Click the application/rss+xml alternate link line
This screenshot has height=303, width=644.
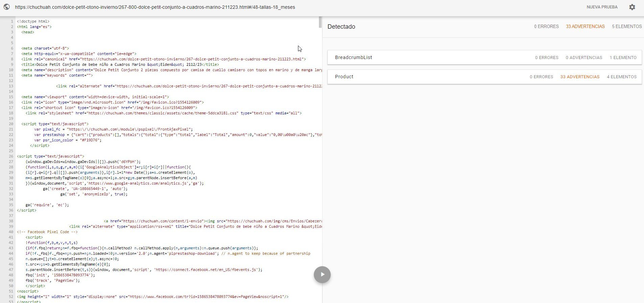[196, 226]
